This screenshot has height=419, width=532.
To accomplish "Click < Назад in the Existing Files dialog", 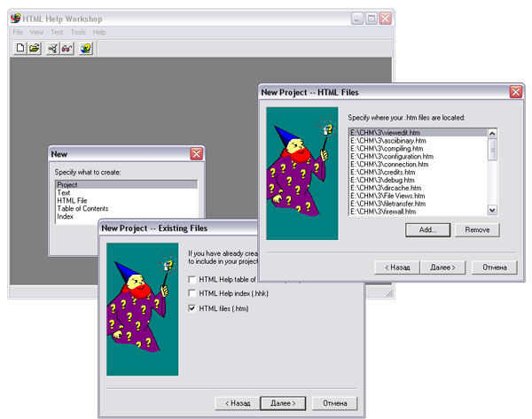I will tap(238, 403).
